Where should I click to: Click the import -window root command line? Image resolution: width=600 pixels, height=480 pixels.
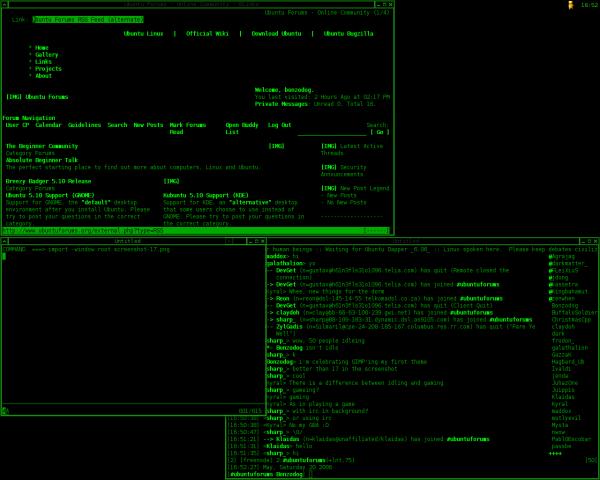(x=86, y=250)
